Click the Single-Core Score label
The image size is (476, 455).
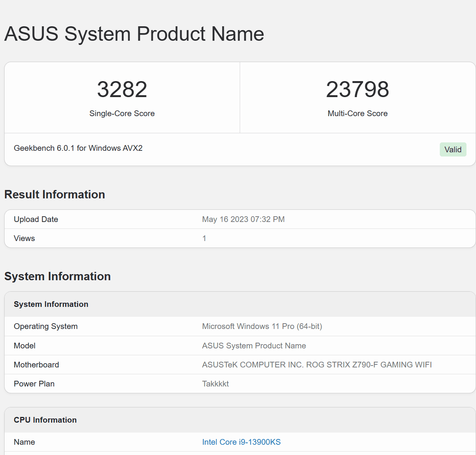tap(122, 113)
